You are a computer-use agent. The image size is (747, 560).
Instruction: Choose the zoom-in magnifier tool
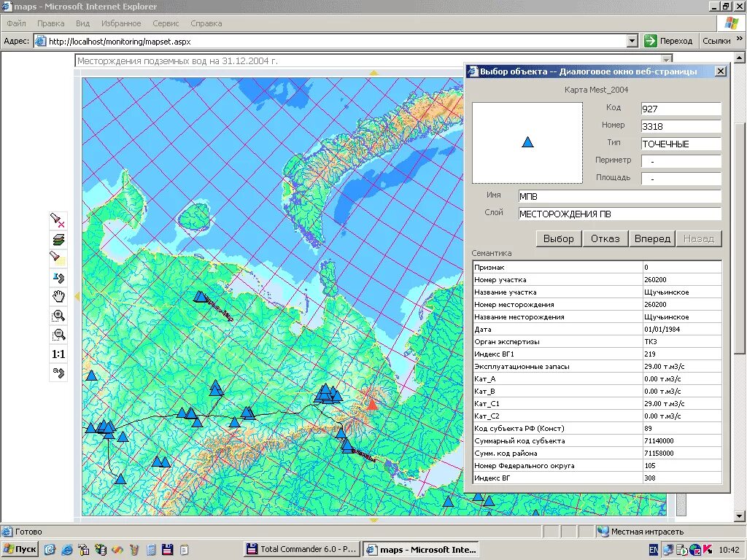58,316
